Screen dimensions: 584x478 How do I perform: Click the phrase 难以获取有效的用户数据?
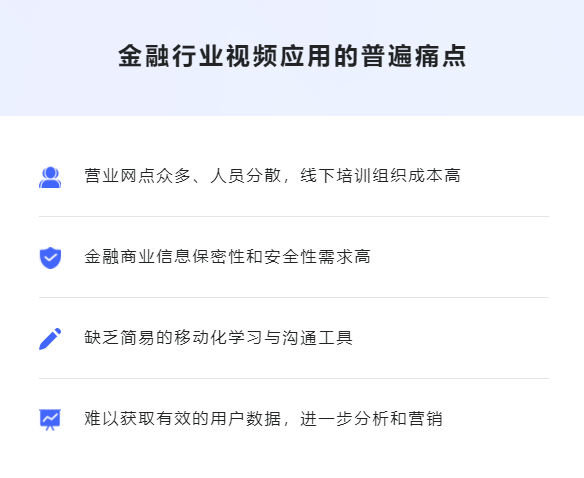(182, 418)
